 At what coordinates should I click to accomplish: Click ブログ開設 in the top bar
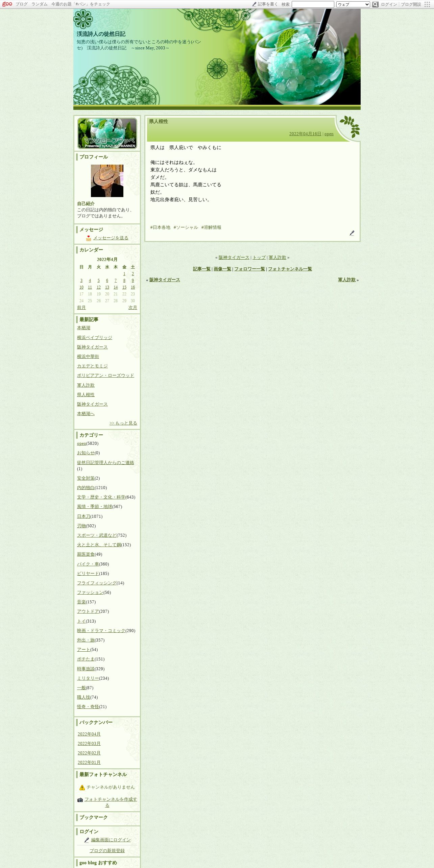tap(411, 4)
